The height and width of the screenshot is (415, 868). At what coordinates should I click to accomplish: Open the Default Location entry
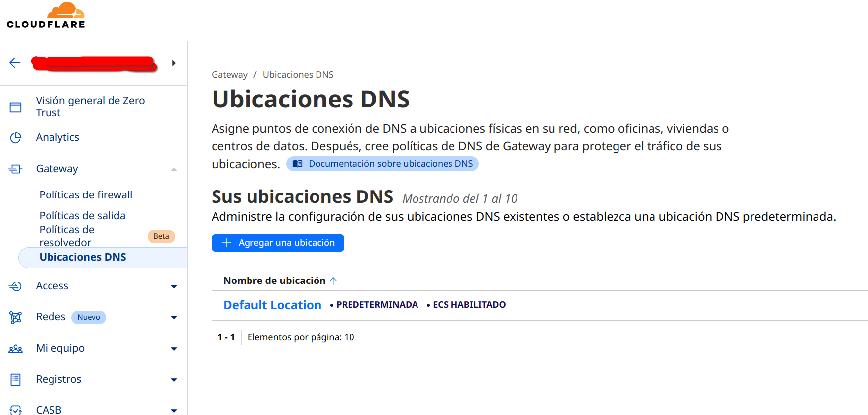tap(272, 305)
